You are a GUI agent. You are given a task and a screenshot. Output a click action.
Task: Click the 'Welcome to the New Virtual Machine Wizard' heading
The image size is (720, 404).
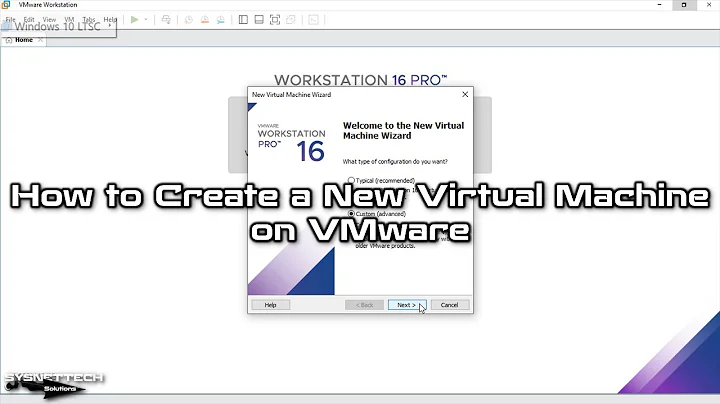click(404, 130)
